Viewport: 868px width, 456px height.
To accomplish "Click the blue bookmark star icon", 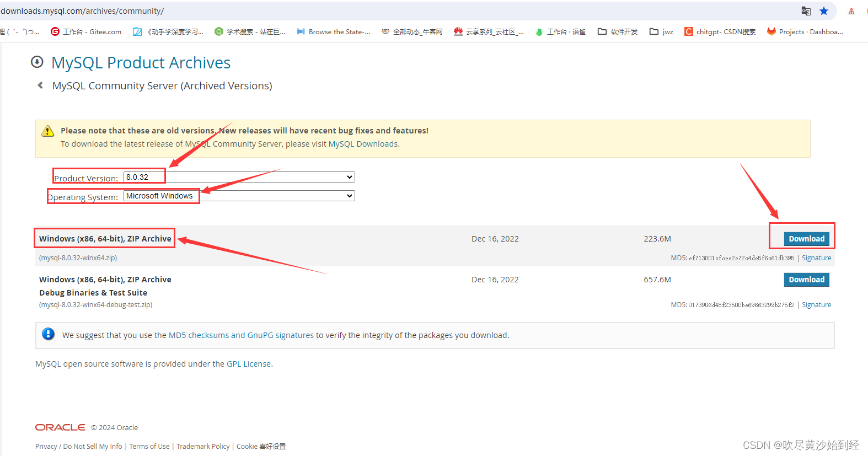I will click(x=824, y=11).
